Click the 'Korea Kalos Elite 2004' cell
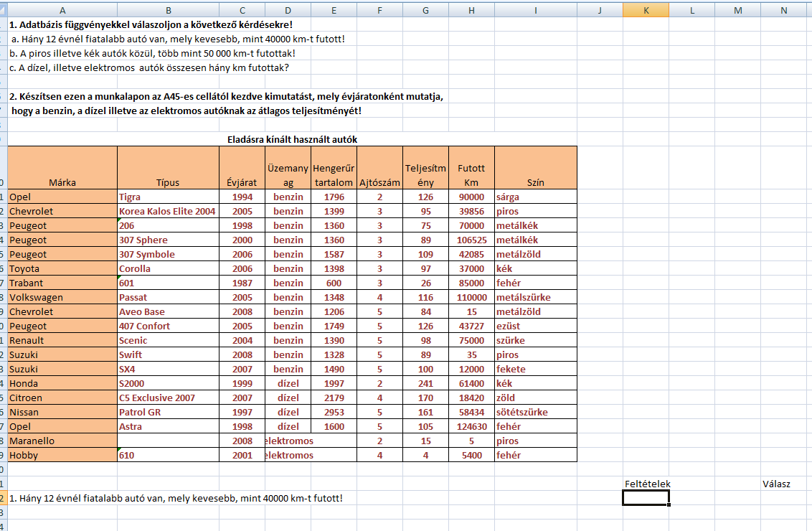The height and width of the screenshot is (531, 812). (169, 212)
